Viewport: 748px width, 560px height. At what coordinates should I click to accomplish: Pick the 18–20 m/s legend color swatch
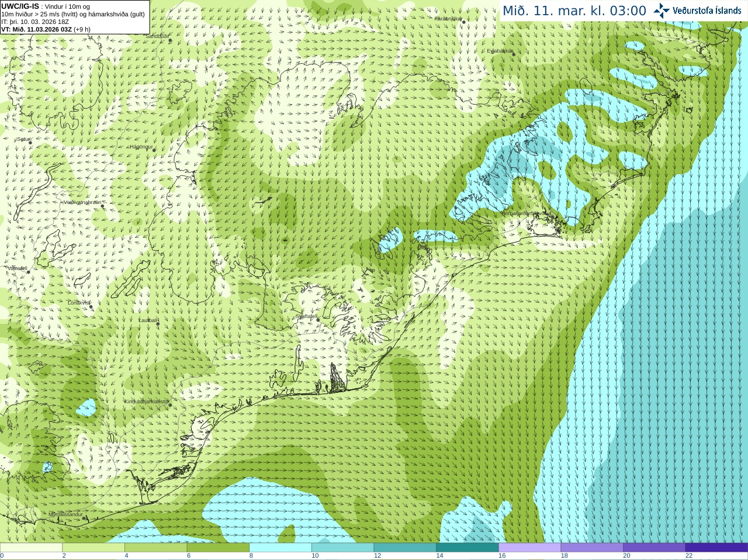[x=592, y=548]
